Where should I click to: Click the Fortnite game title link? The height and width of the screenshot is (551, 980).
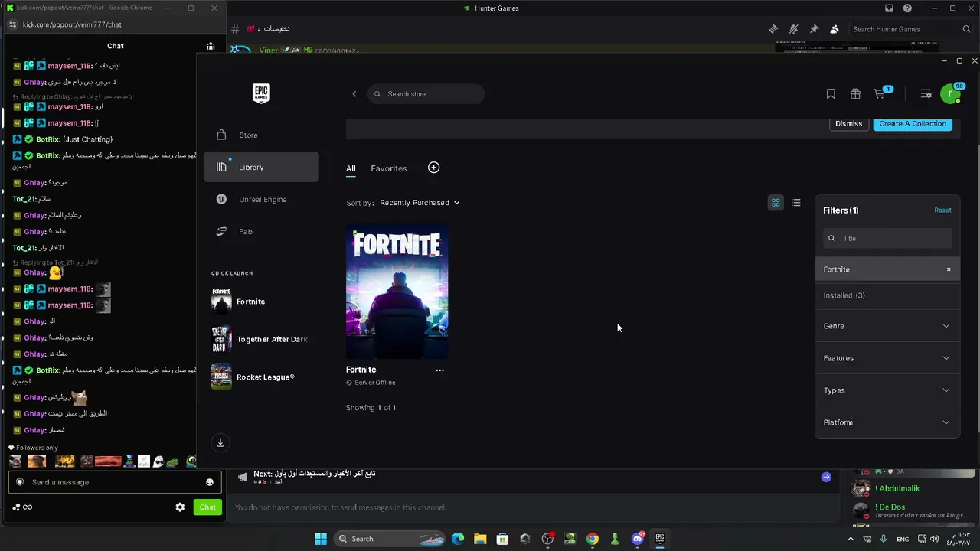point(361,370)
